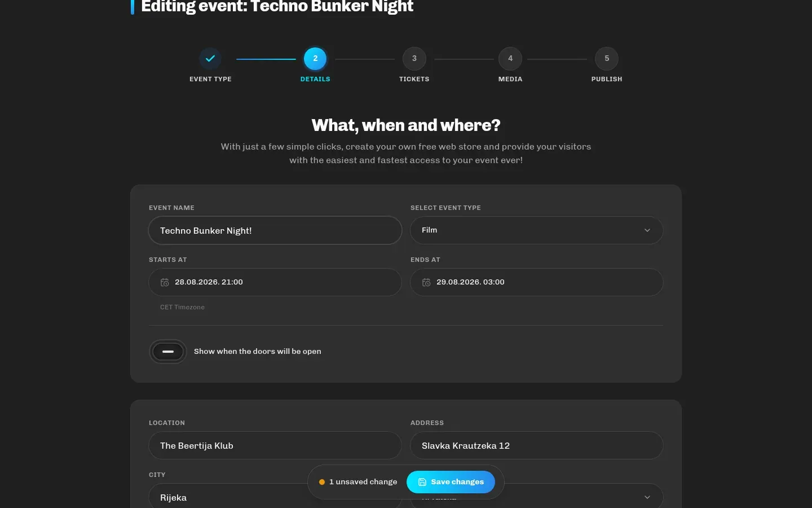Click the Address field Slavka Krautzeka 12
Viewport: 812px width, 508px height.
(537, 445)
